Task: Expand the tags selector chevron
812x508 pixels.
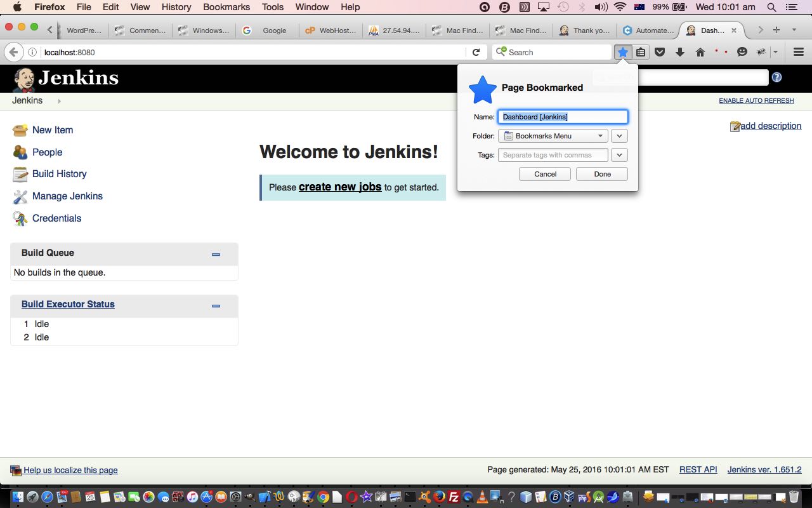Action: pyautogui.click(x=619, y=155)
